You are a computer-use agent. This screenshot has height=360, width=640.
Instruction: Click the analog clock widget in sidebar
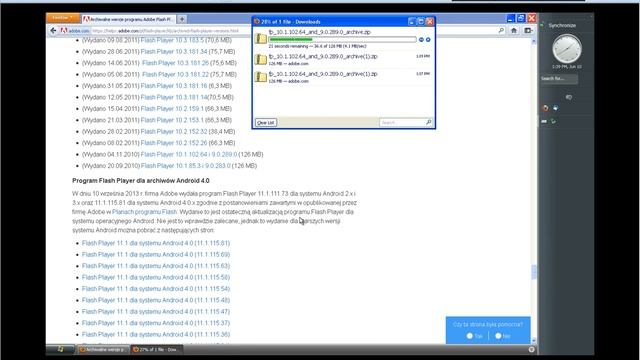point(567,49)
